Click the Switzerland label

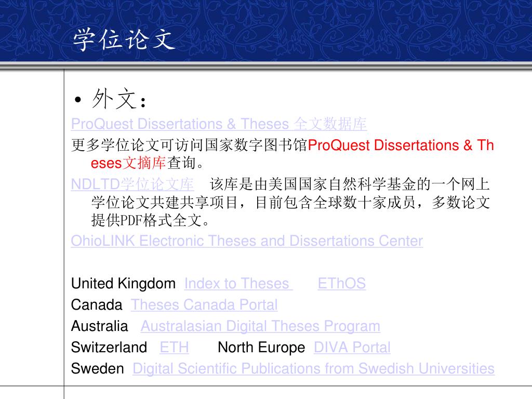point(109,348)
